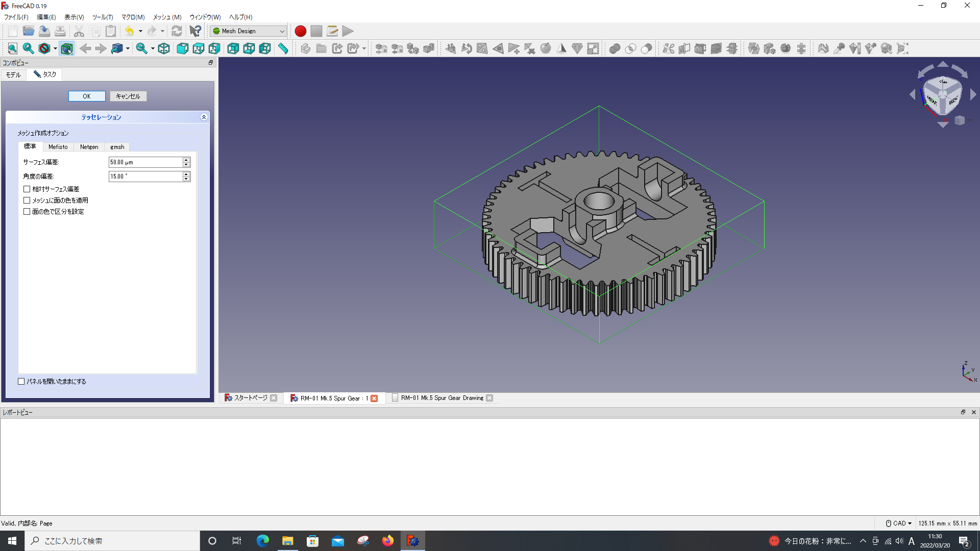Toggle the パネルを開いたままにする checkbox
This screenshot has height=551, width=980.
coord(21,382)
